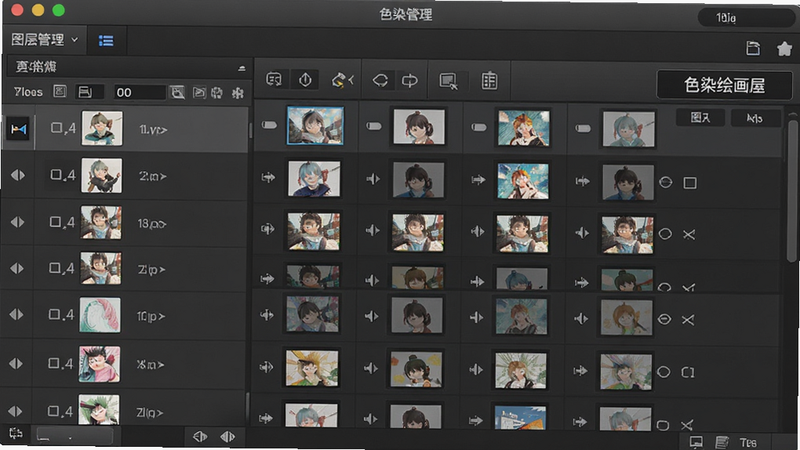800x450 pixels.
Task: Toggle the first-row pill beside the dark-haired girl
Action: (x=373, y=126)
